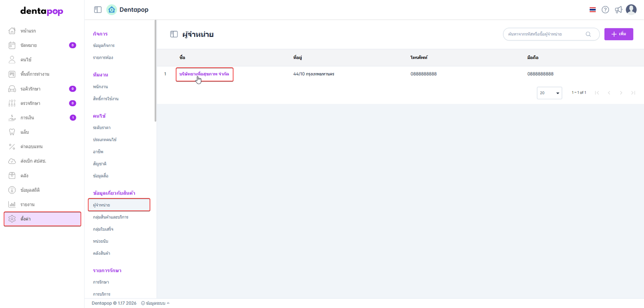Open ประเภทคนไข้ settings item
The width and height of the screenshot is (644, 308).
104,139
